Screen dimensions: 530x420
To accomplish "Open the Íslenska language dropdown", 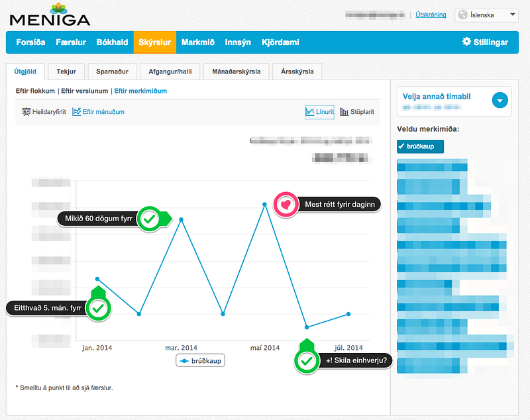I will pos(486,15).
